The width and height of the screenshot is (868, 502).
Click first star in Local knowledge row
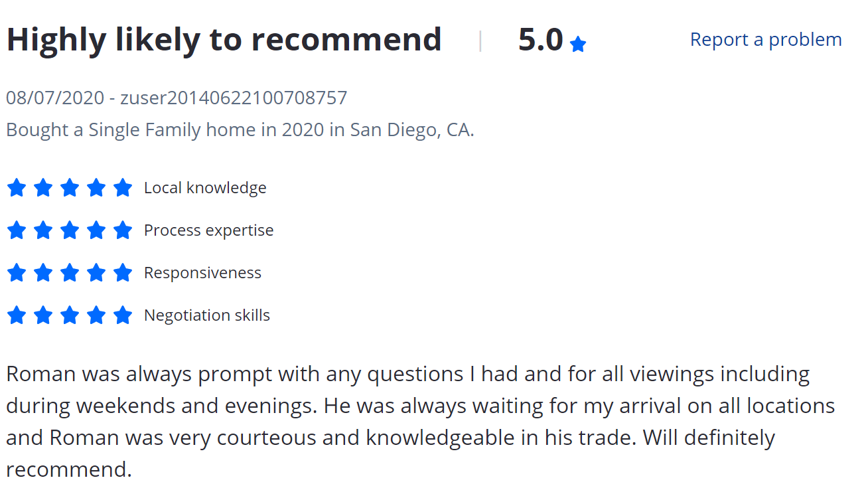17,188
